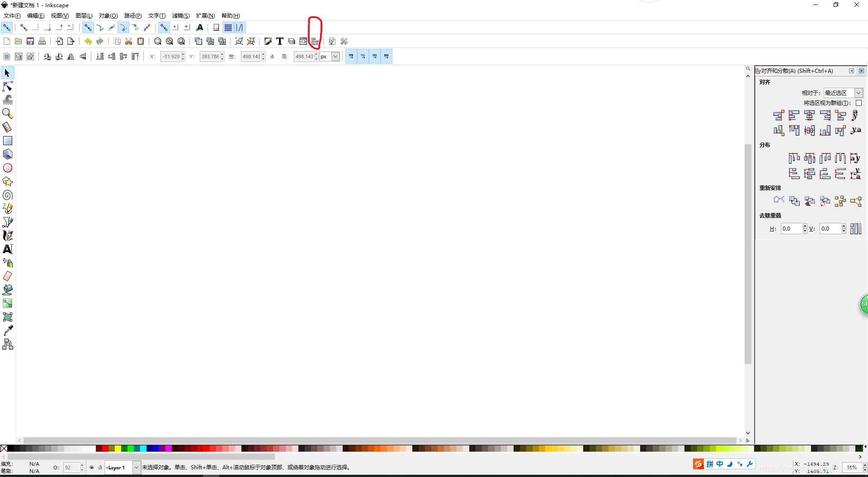Image resolution: width=868 pixels, height=477 pixels.
Task: Select the Pencil freehand tool
Action: 8,208
